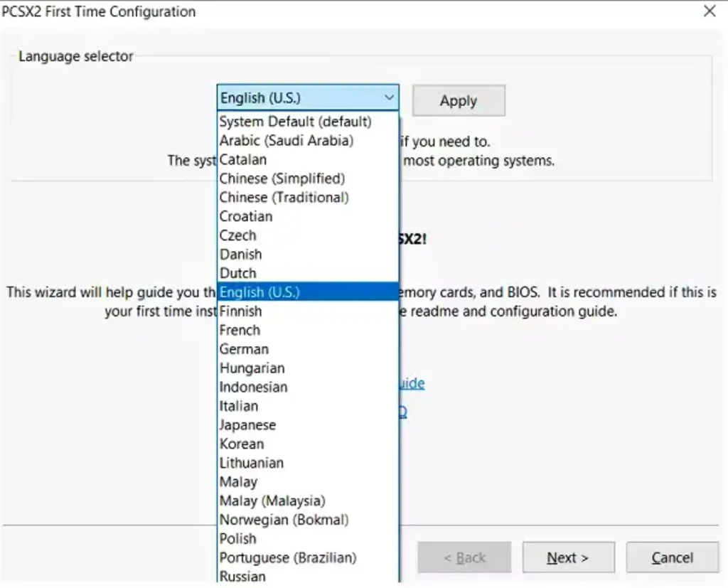Select Russian at the list bottom

click(242, 576)
